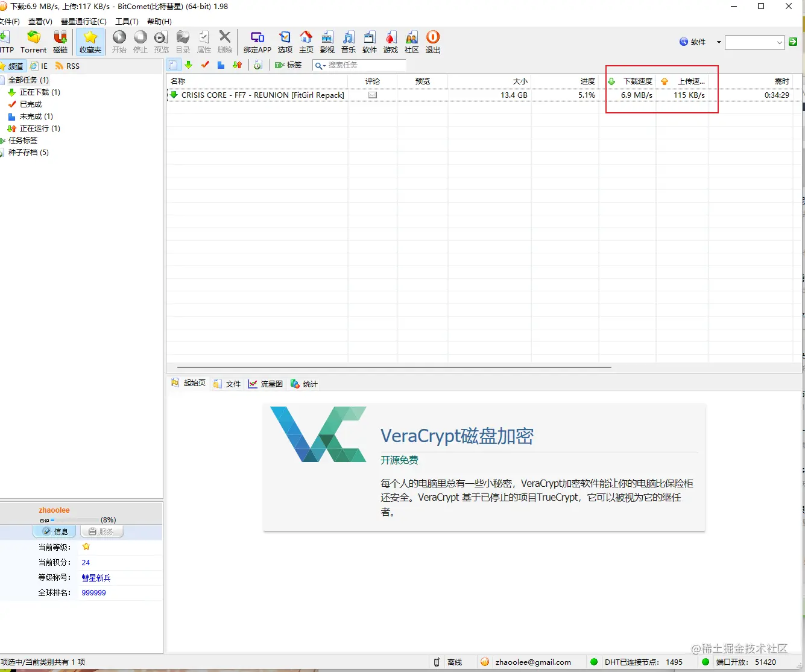Open the 社区 community toolbar icon
Screen dimensions: 805x672
click(412, 42)
